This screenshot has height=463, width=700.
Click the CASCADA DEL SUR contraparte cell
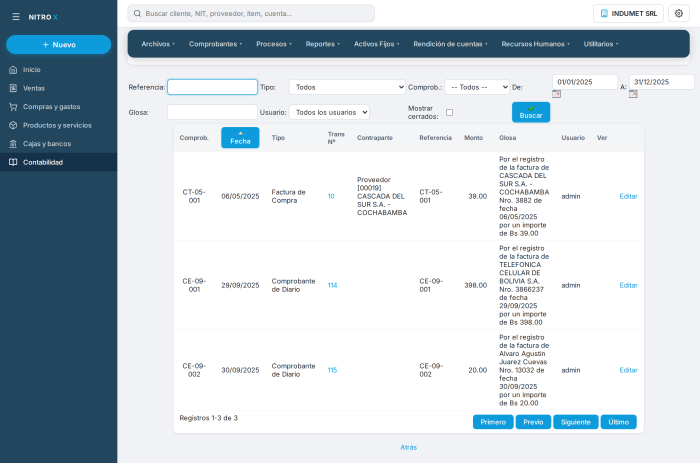pyautogui.click(x=382, y=196)
